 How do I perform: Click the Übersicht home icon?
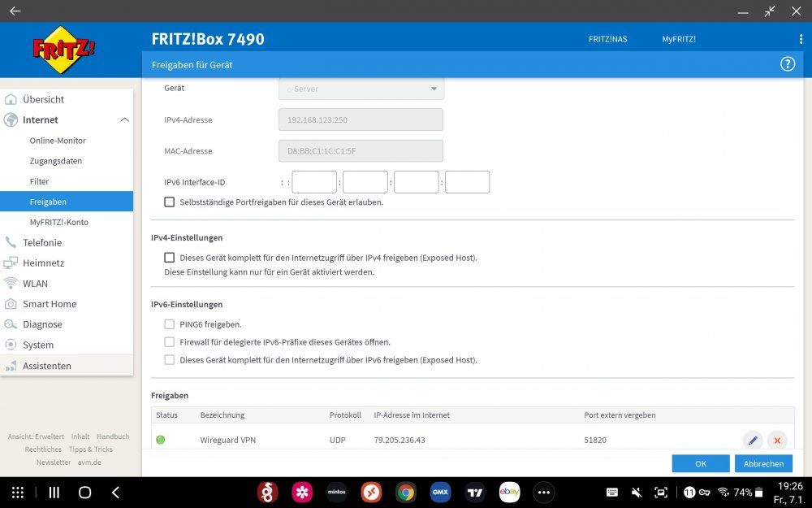[x=11, y=99]
